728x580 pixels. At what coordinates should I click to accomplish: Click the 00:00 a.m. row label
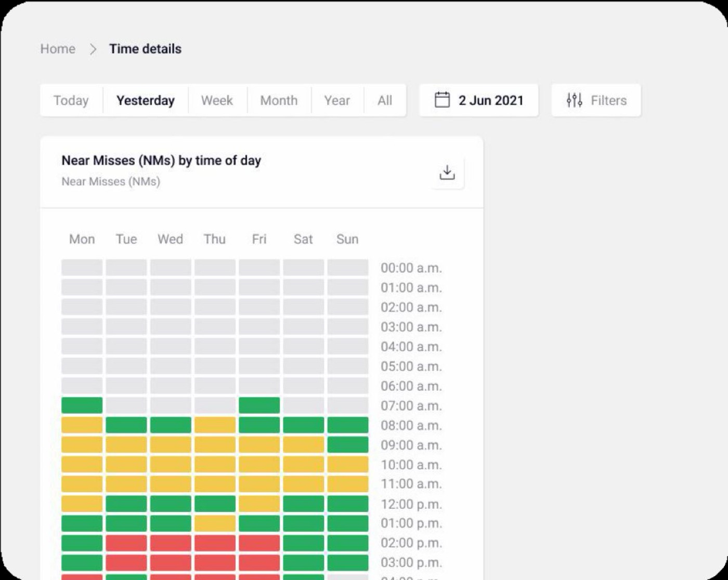[411, 268]
